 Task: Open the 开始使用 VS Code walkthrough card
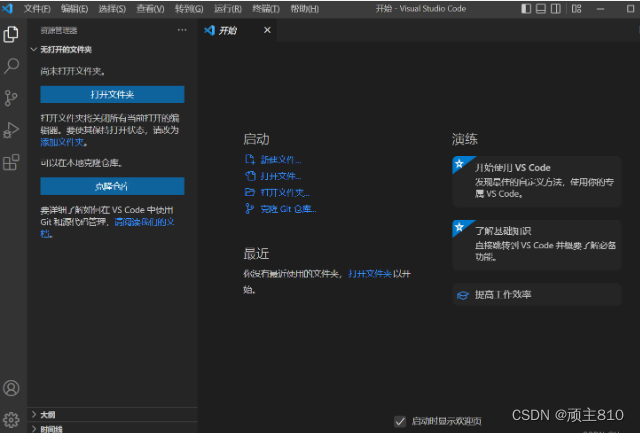pos(537,181)
